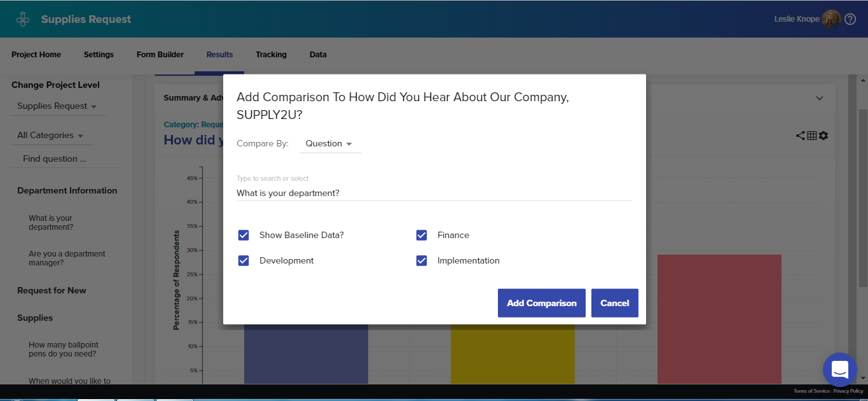Uncheck the Implementation checkbox
Viewport: 868px width, 401px height.
click(x=422, y=261)
